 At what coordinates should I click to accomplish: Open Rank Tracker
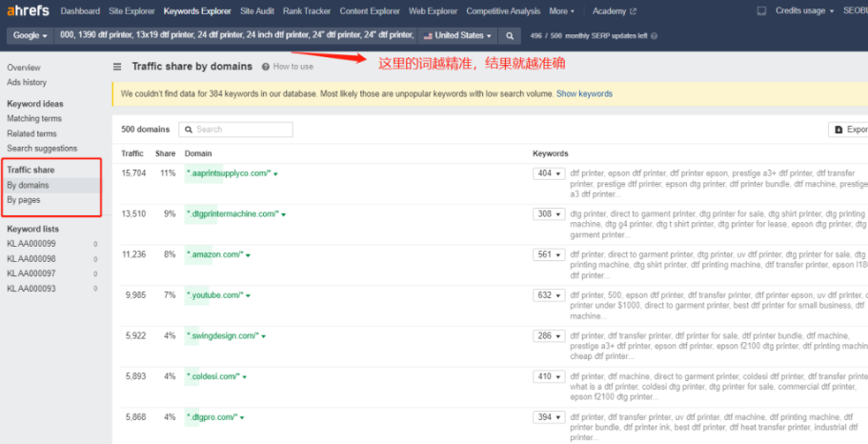pos(307,11)
